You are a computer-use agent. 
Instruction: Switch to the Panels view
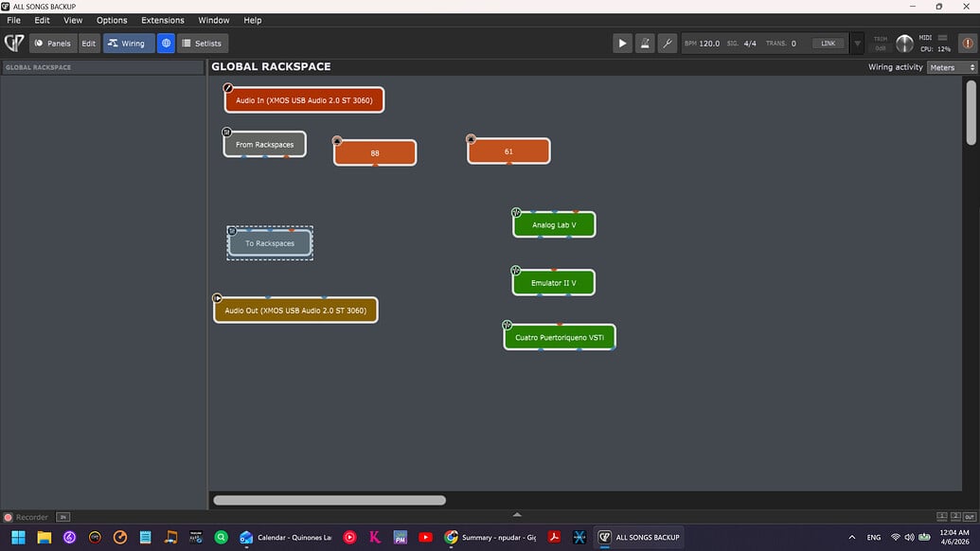coord(52,43)
